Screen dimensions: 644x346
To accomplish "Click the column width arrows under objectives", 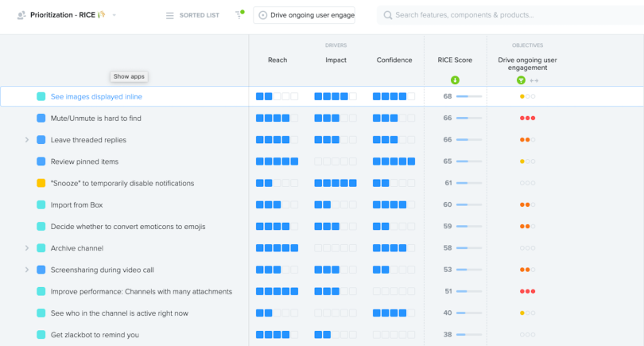I will coord(534,80).
